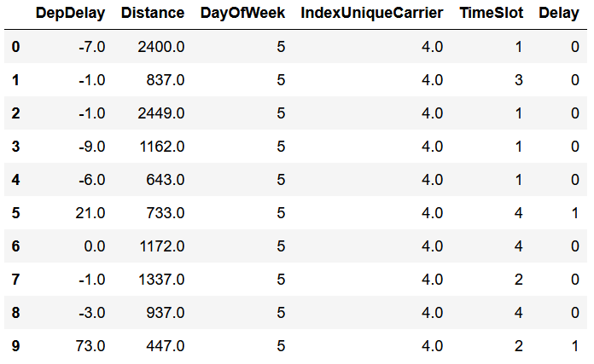Viewport: 594px width, 364px height.
Task: Click row index 9
Action: click(15, 346)
